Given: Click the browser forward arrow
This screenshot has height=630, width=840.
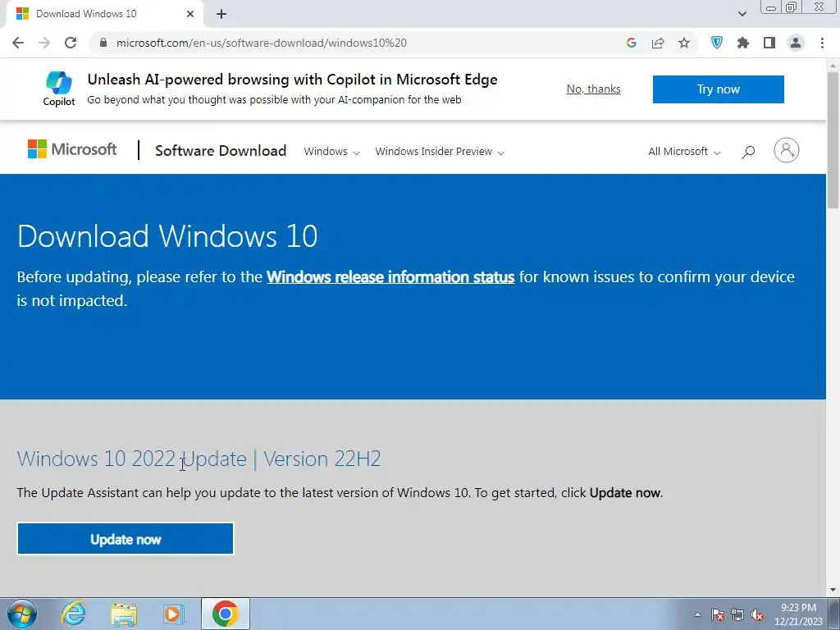Looking at the screenshot, I should pos(44,43).
